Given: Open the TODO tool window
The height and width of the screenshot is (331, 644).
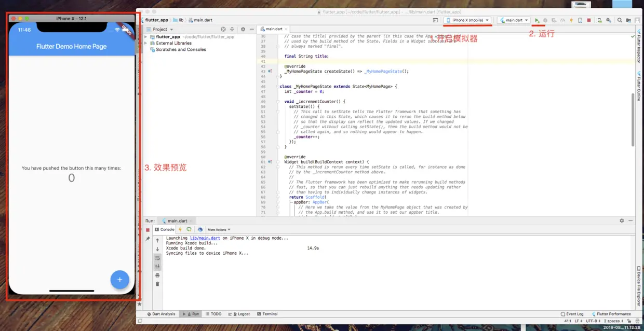Looking at the screenshot, I should point(213,314).
